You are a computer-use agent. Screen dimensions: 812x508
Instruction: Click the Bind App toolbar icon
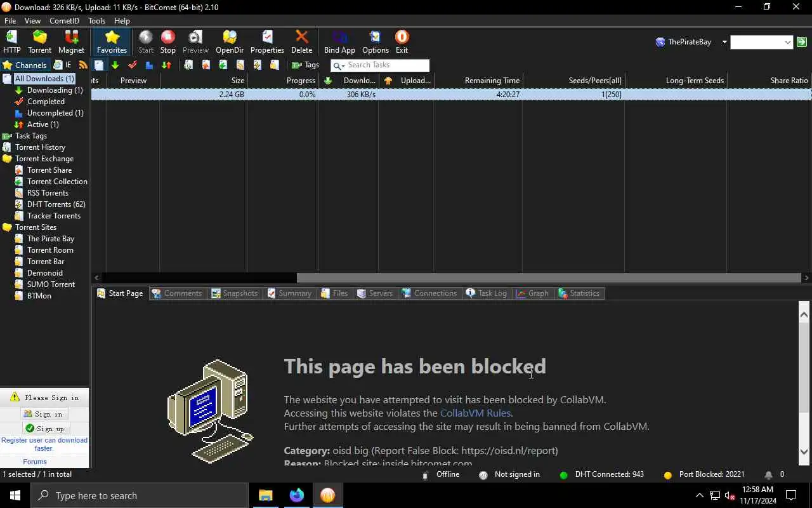point(339,42)
